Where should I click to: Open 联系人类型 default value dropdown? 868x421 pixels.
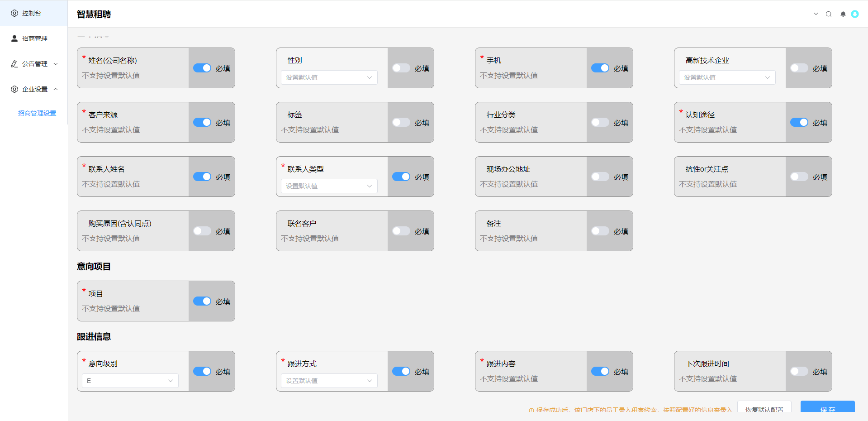pos(329,186)
